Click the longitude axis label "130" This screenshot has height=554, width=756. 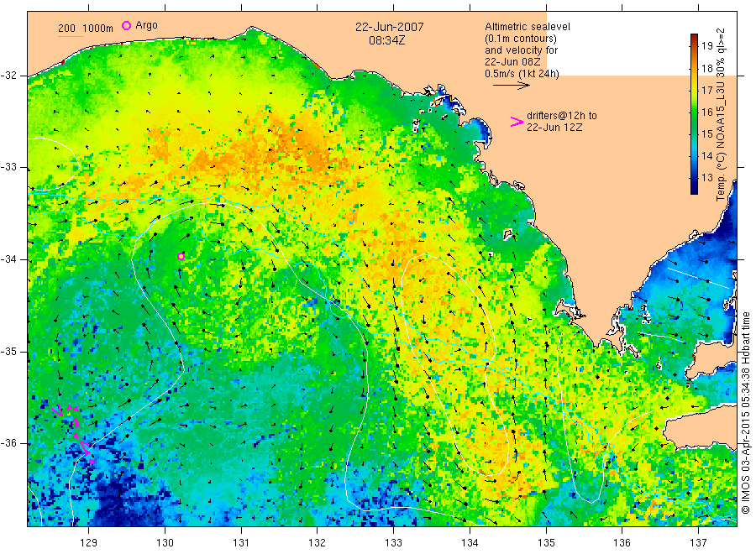165,543
